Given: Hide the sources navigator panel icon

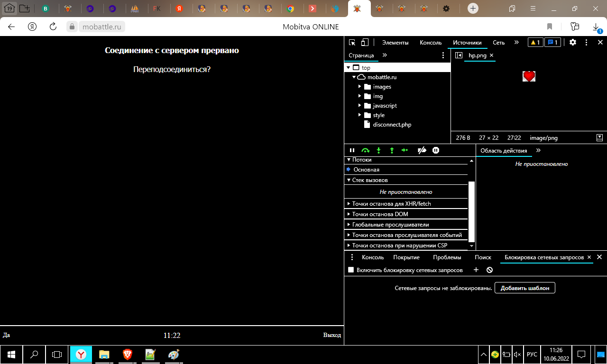Looking at the screenshot, I should pyautogui.click(x=459, y=55).
